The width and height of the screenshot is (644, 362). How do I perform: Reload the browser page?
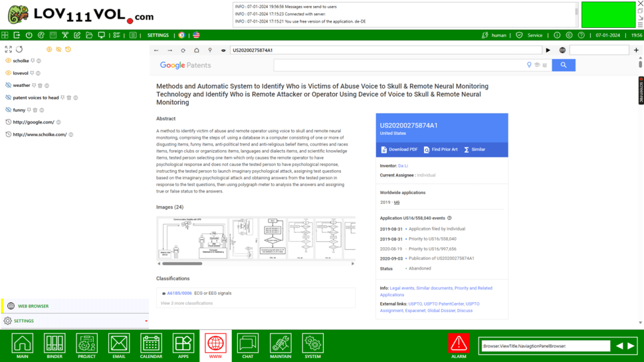pyautogui.click(x=183, y=50)
